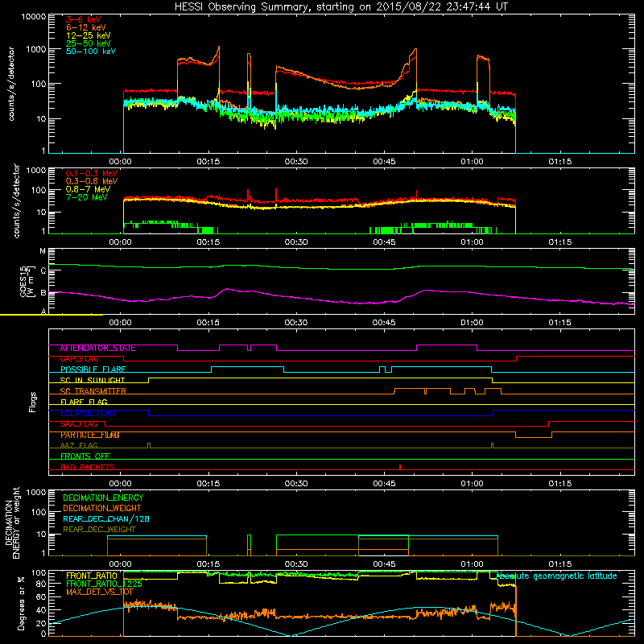Click the B class tick label

pos(43,293)
